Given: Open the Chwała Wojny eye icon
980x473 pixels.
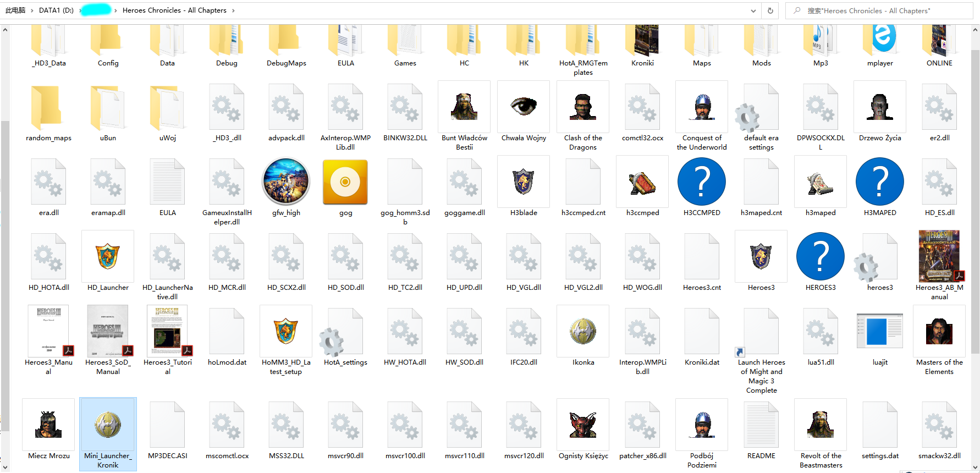Looking at the screenshot, I should pyautogui.click(x=524, y=107).
